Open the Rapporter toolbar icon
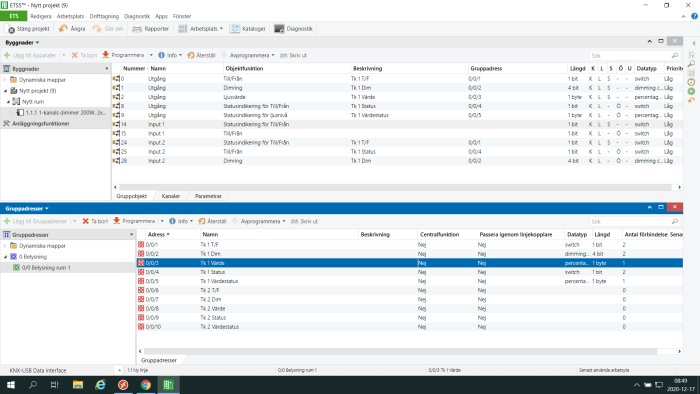This screenshot has width=700, height=394. [x=137, y=29]
